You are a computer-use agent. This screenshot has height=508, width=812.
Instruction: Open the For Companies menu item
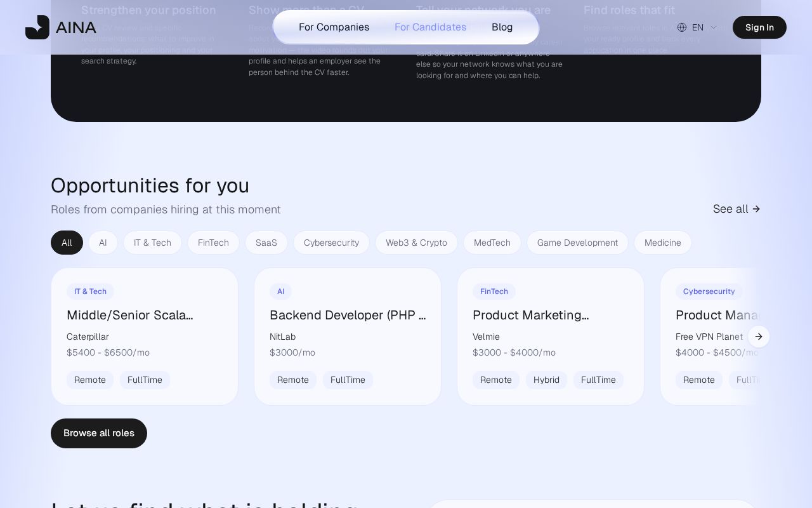tap(334, 27)
